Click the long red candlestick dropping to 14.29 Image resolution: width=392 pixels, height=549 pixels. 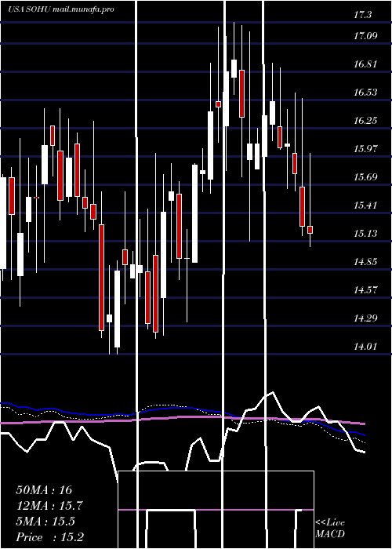click(x=101, y=278)
